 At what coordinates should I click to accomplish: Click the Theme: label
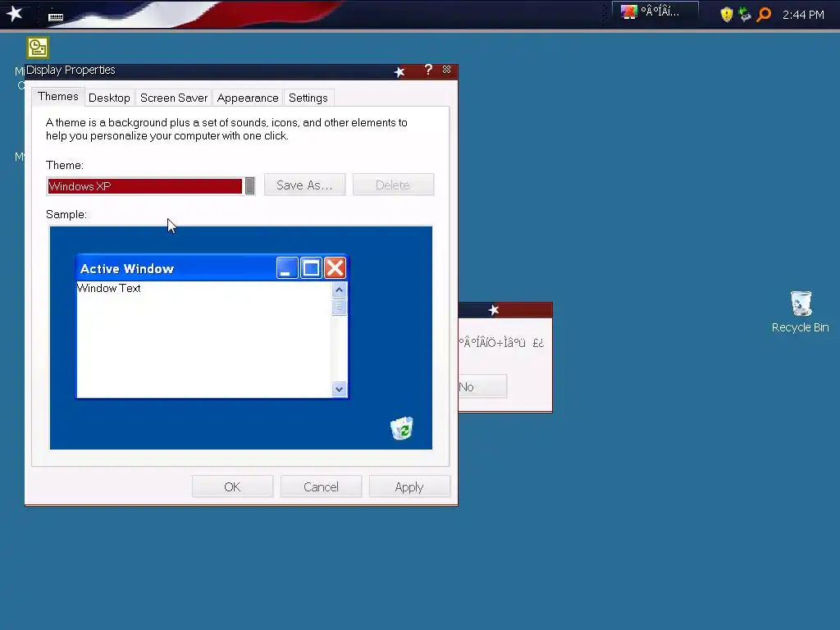[x=65, y=165]
